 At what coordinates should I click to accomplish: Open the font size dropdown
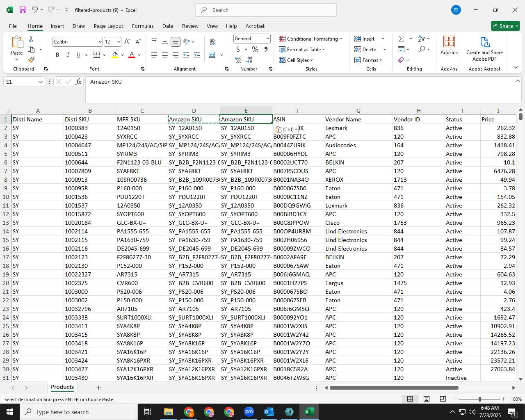click(119, 42)
